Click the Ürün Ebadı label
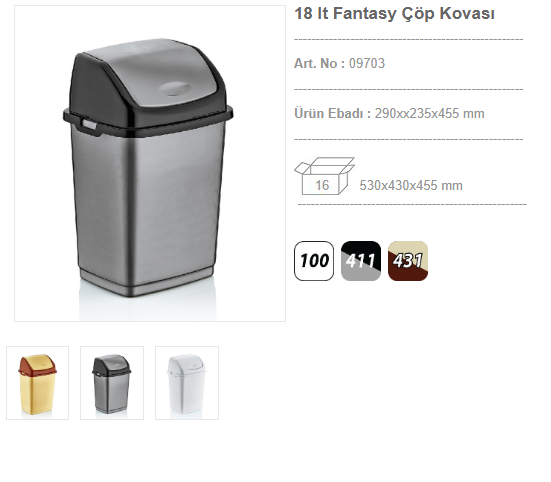The height and width of the screenshot is (482, 551). [x=332, y=113]
